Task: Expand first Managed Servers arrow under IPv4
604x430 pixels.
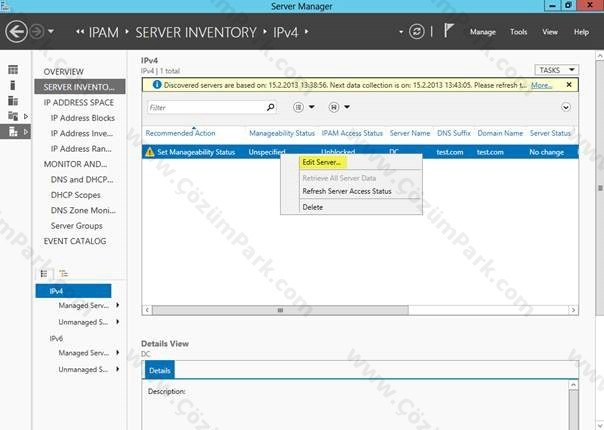Action: tap(117, 305)
